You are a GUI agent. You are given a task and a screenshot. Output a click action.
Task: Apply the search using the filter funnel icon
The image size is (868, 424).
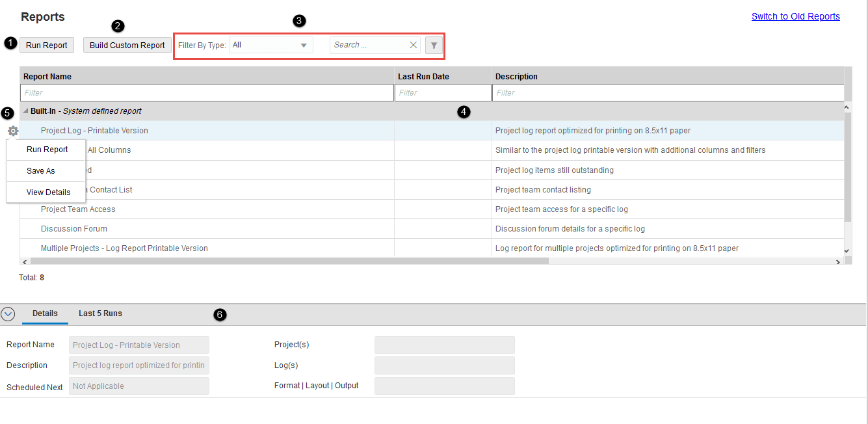pyautogui.click(x=433, y=45)
